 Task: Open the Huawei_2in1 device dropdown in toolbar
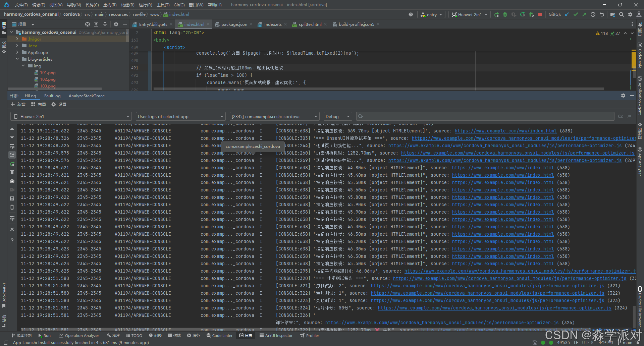point(470,14)
